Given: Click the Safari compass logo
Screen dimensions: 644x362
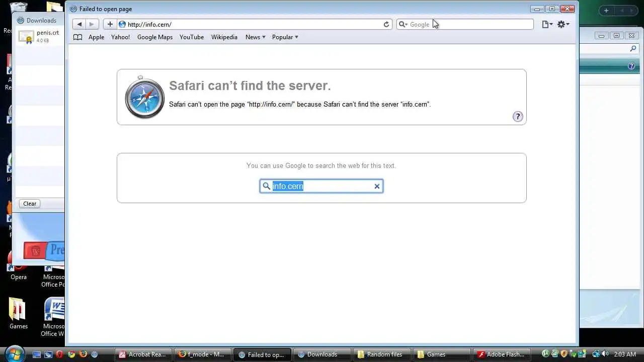Looking at the screenshot, I should click(x=144, y=97).
